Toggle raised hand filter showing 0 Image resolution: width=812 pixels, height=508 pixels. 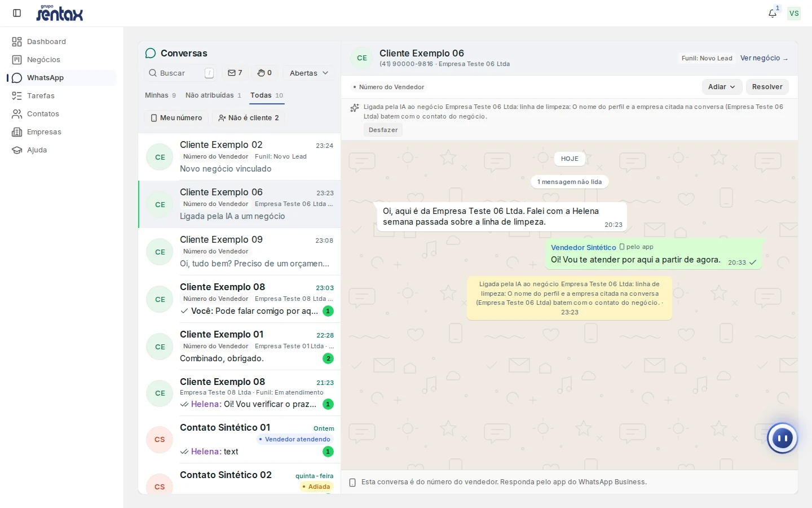pos(264,73)
